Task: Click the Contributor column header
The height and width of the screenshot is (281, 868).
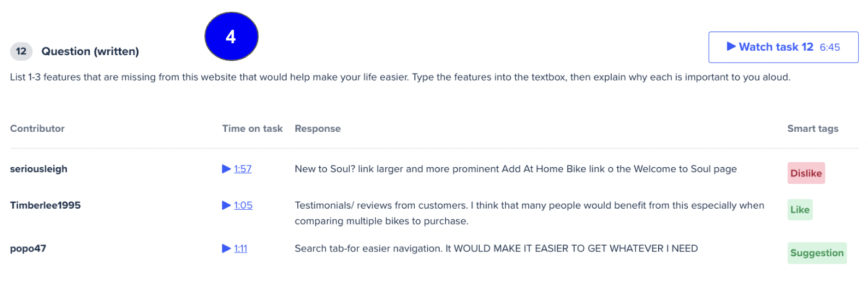Action: [x=37, y=129]
